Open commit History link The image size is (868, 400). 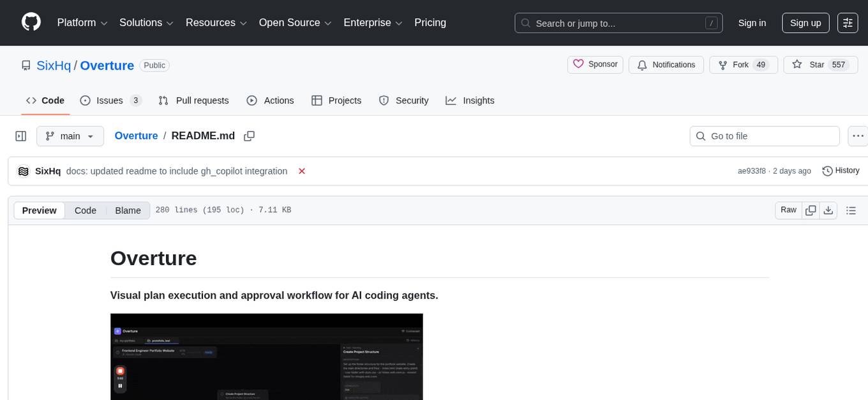point(841,171)
